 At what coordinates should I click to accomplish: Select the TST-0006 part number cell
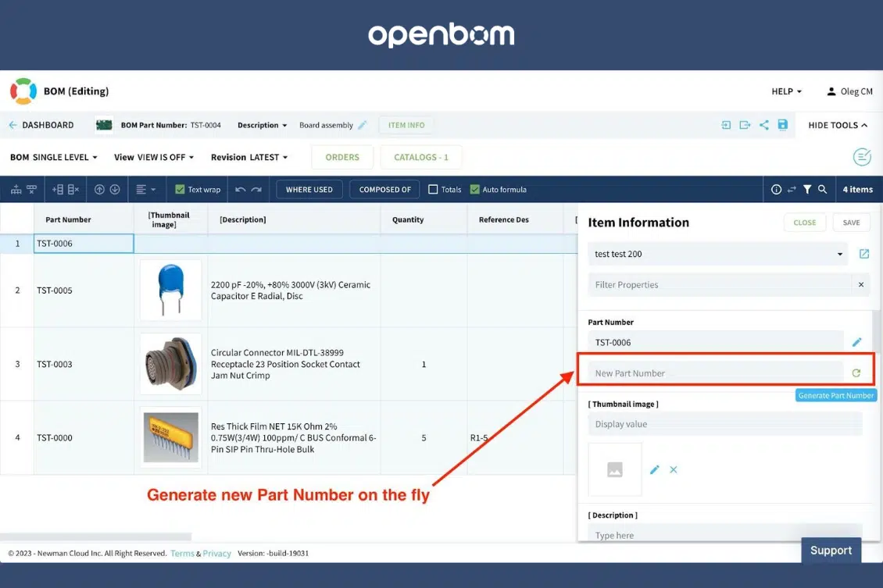84,243
